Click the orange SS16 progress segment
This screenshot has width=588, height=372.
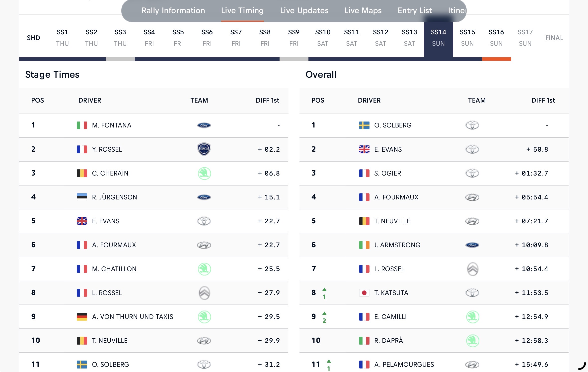[496, 59]
